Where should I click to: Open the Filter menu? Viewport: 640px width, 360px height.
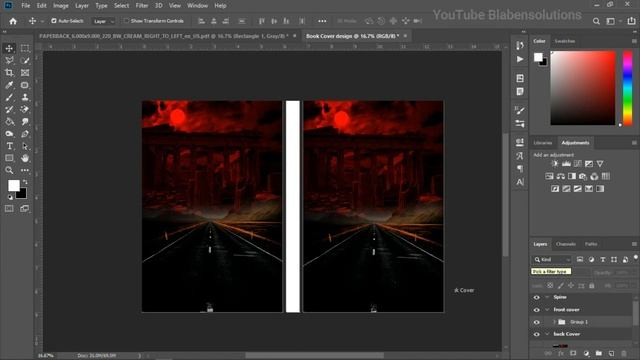tap(142, 6)
